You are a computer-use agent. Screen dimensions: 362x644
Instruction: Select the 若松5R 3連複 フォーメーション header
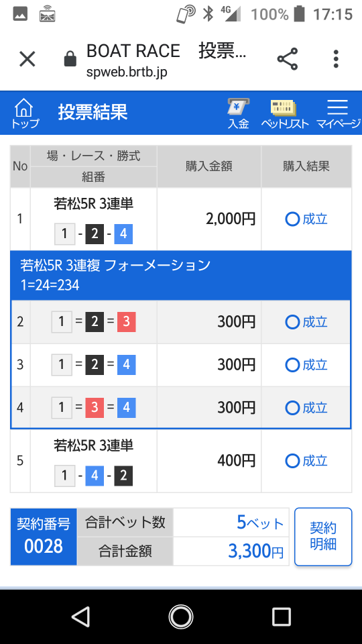click(x=180, y=275)
